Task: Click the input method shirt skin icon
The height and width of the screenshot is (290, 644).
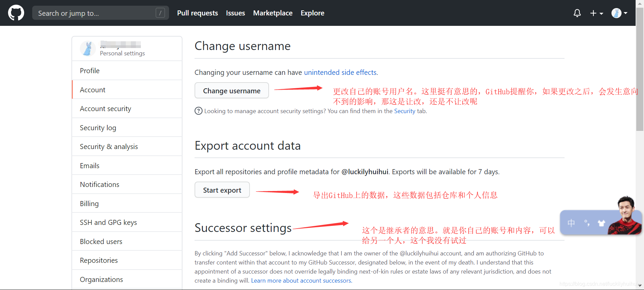Action: click(x=601, y=223)
